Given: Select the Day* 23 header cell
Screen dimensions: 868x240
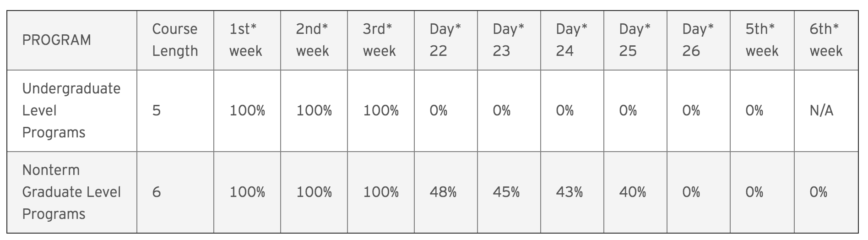Looking at the screenshot, I should click(x=509, y=40).
